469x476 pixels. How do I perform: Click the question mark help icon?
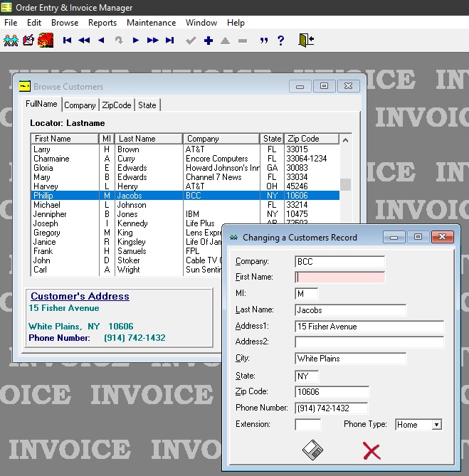coord(281,41)
